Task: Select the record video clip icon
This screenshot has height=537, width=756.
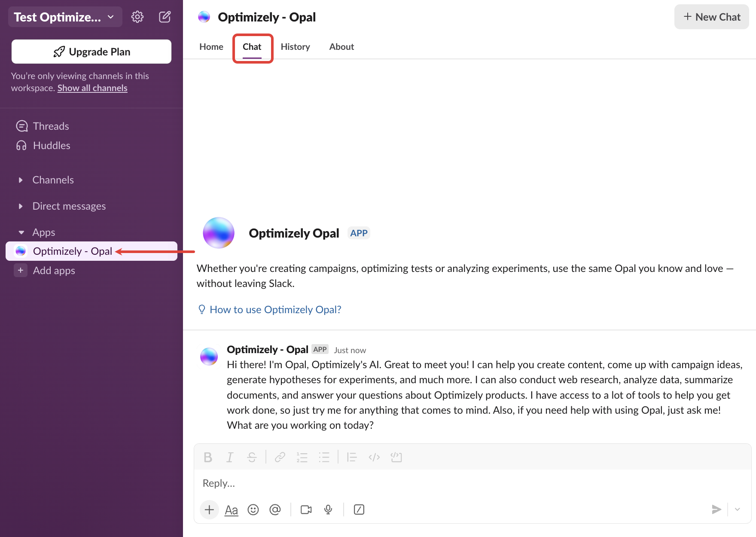Action: [x=306, y=510]
